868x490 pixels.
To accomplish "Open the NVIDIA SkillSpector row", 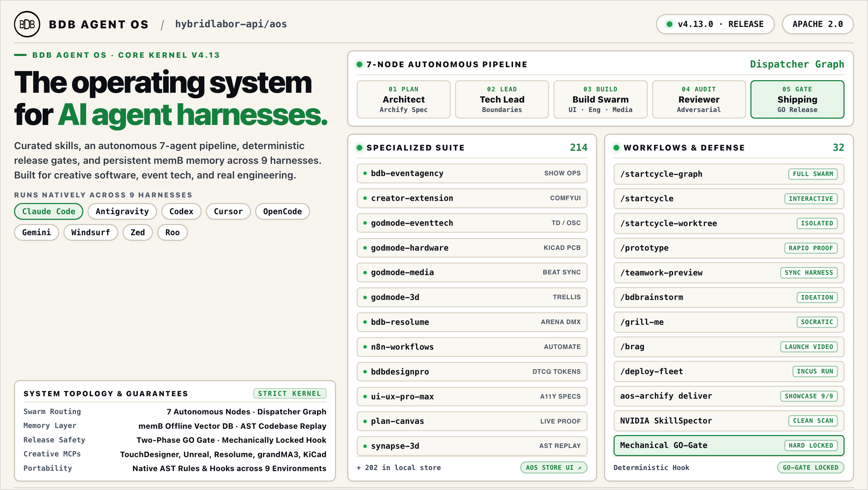I will point(729,421).
